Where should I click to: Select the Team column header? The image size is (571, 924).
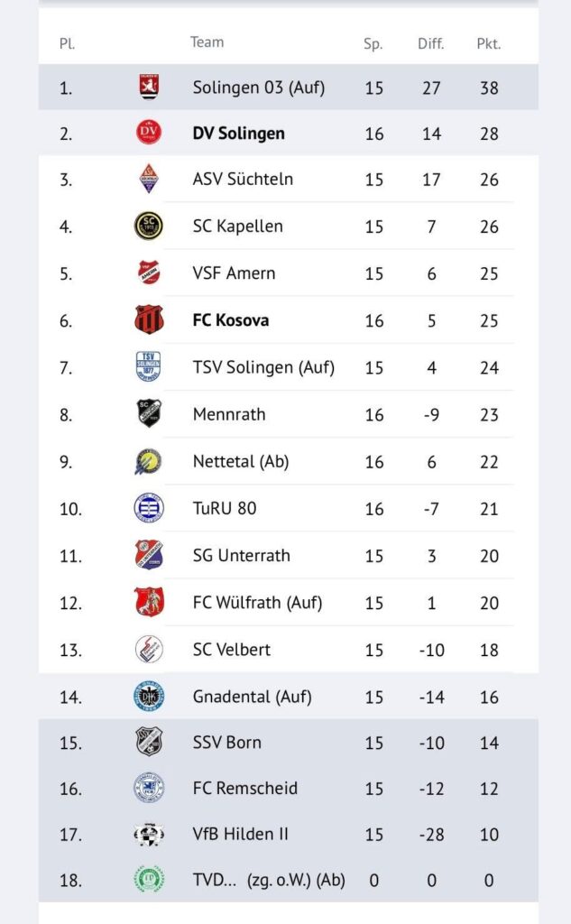pos(207,42)
